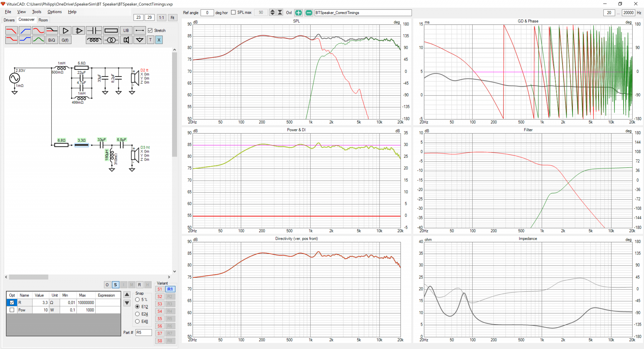The width and height of the screenshot is (644, 349).
Task: Enable SPL max checkbox
Action: (233, 13)
